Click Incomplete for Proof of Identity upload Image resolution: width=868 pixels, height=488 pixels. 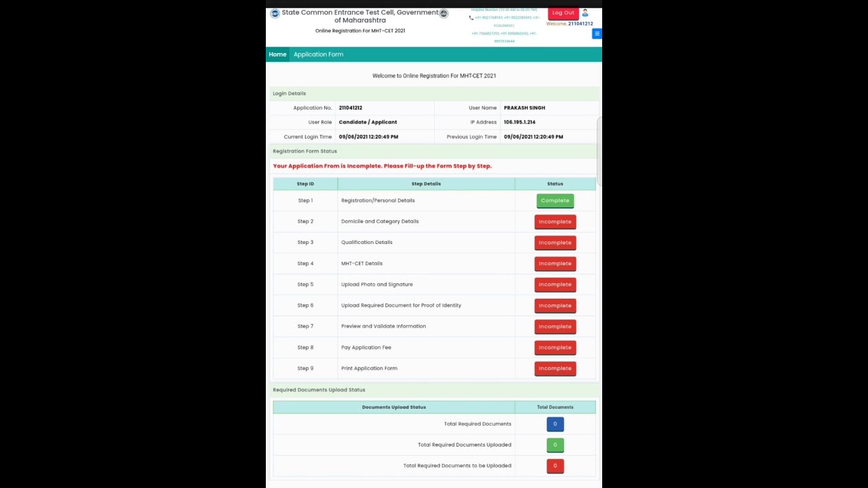(x=555, y=306)
